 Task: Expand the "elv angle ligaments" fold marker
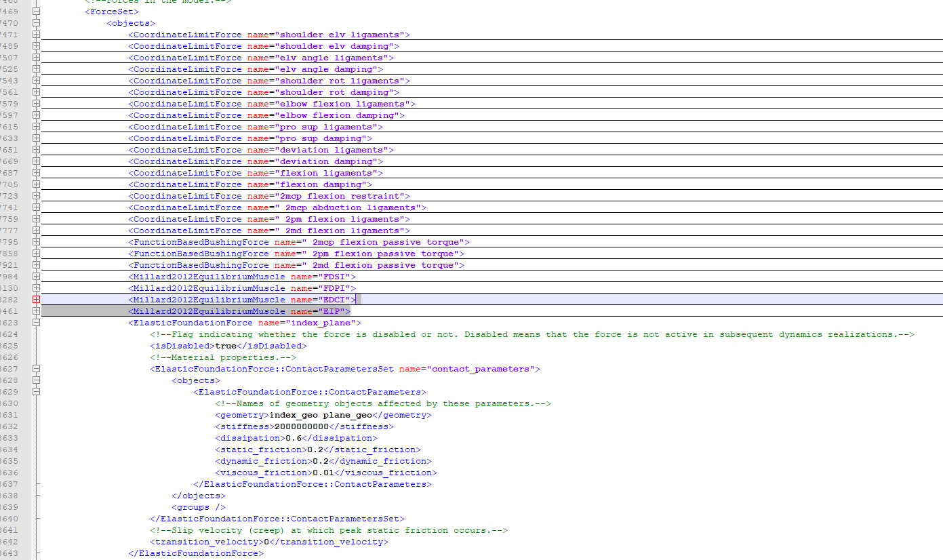(x=36, y=58)
